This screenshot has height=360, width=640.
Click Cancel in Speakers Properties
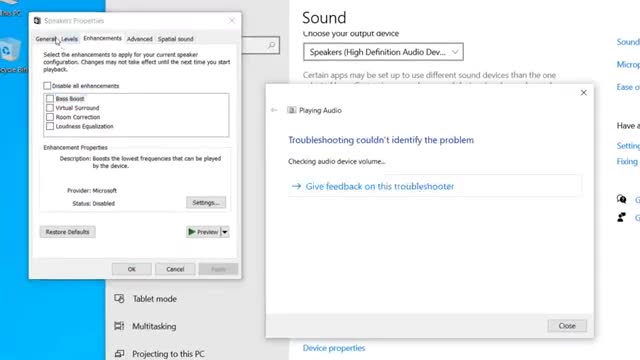[x=175, y=269]
